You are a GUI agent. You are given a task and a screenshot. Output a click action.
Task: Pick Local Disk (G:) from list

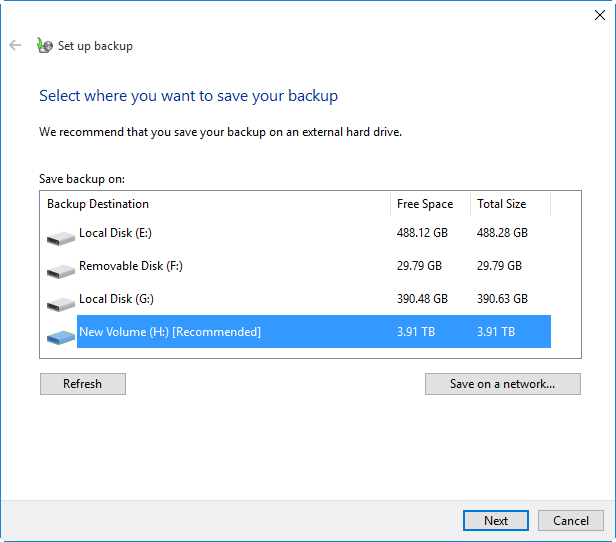(x=116, y=299)
